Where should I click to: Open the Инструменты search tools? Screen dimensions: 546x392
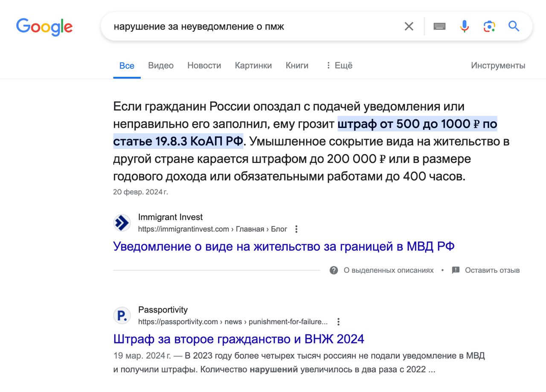click(x=498, y=65)
